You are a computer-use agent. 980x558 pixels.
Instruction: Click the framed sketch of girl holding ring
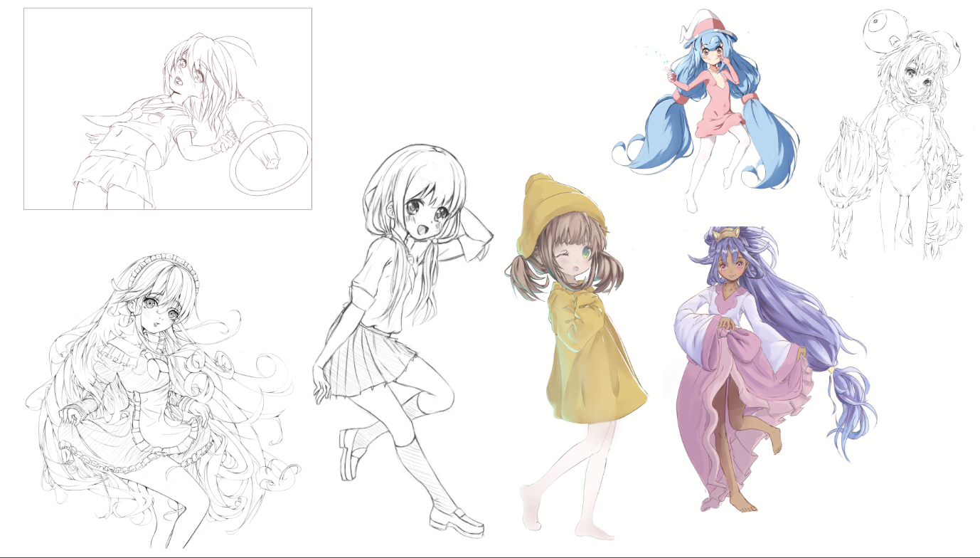tap(168, 109)
